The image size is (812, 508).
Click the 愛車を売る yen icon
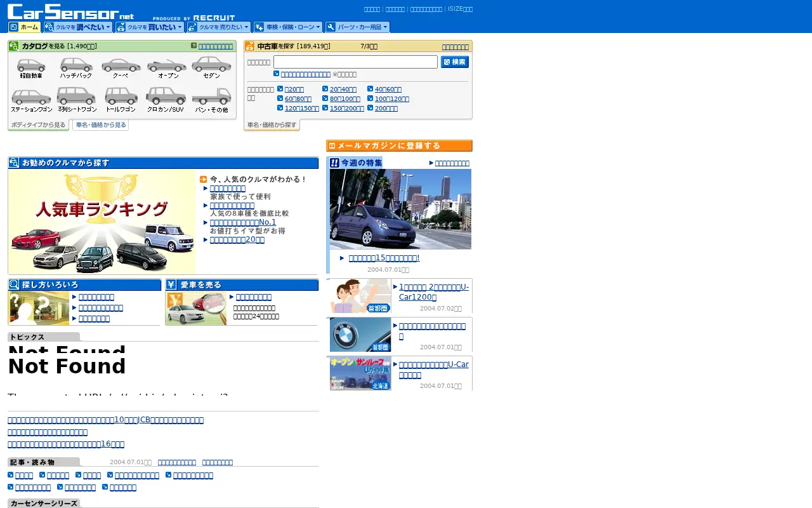pos(171,284)
